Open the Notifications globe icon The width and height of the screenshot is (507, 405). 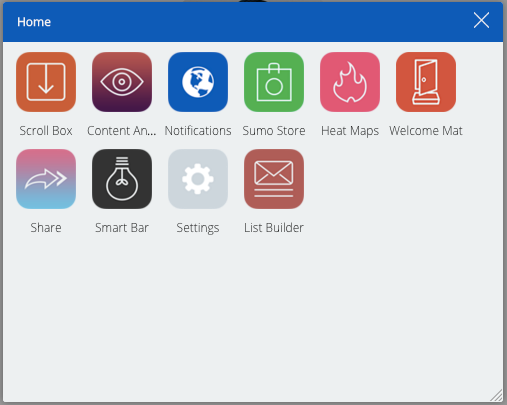198,82
